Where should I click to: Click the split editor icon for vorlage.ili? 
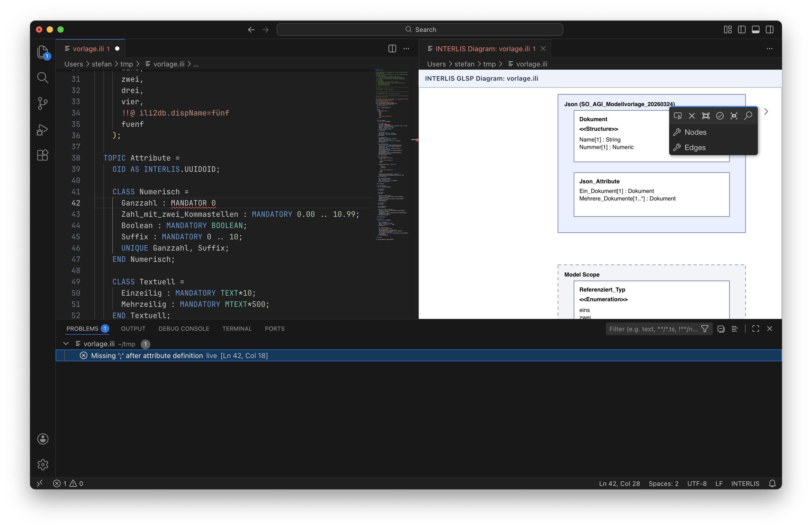(x=392, y=49)
